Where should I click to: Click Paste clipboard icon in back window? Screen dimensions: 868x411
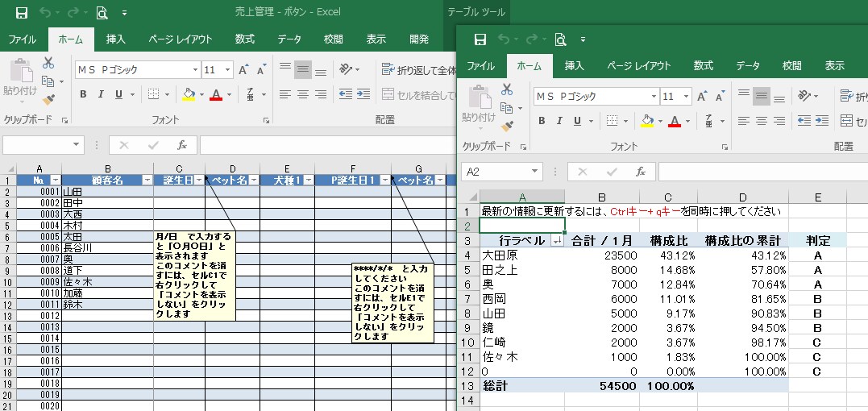coord(22,70)
